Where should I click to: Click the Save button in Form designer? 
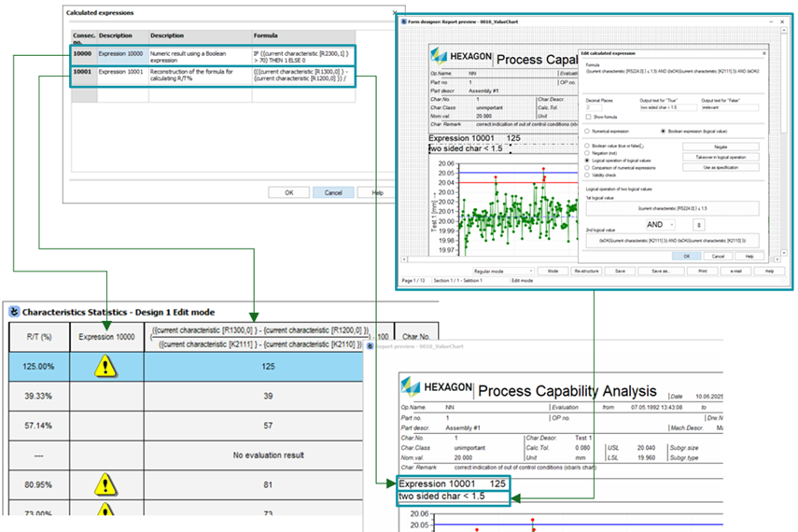click(x=620, y=272)
